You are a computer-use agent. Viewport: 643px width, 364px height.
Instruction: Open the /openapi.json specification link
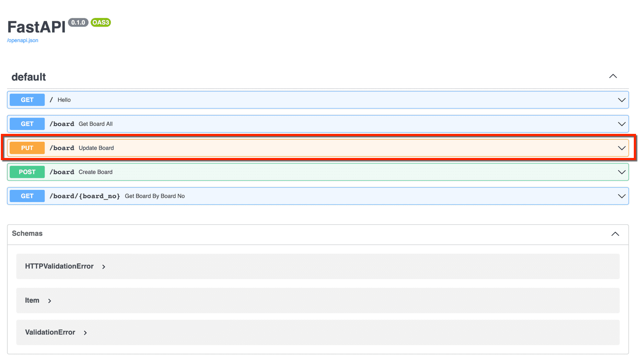(22, 40)
